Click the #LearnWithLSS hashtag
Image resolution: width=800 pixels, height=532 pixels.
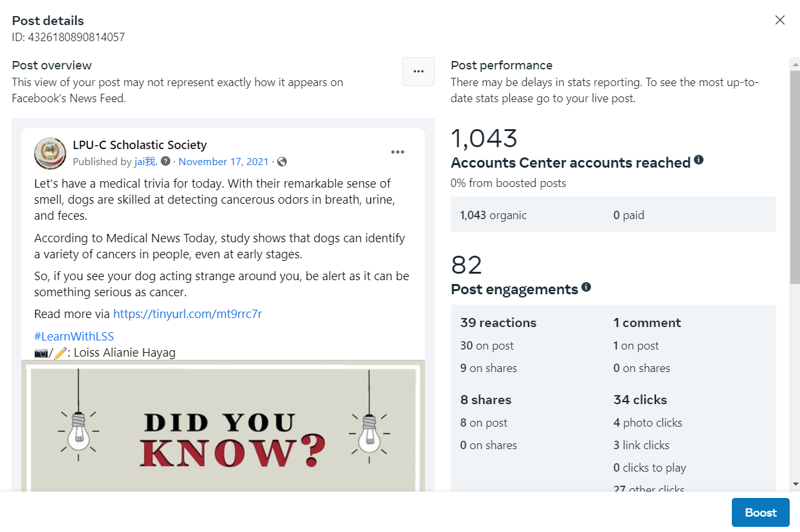click(74, 336)
